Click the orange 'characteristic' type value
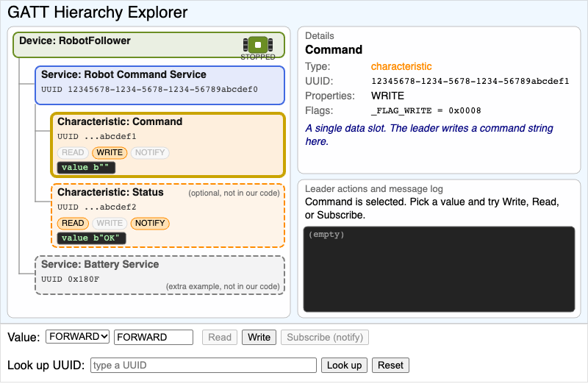The image size is (588, 384). click(401, 66)
